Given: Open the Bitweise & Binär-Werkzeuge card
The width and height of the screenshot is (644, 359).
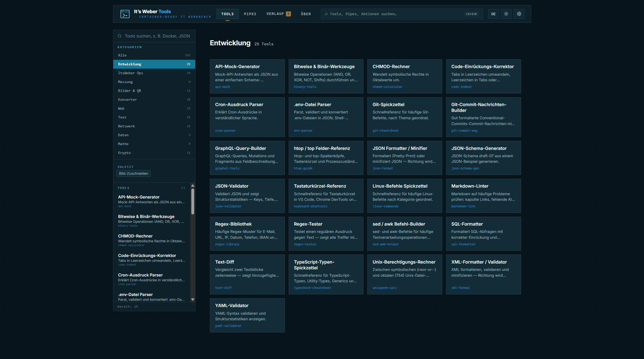Looking at the screenshot, I should pyautogui.click(x=326, y=76).
